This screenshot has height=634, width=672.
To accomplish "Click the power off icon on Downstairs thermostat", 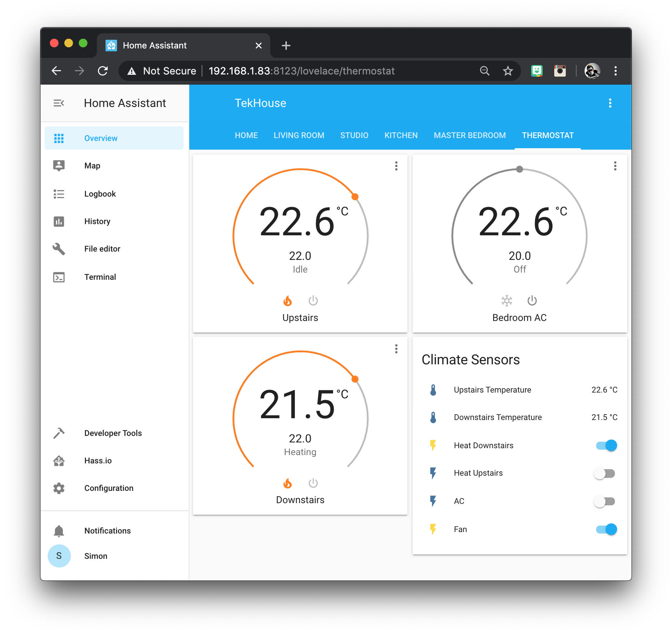I will click(313, 483).
